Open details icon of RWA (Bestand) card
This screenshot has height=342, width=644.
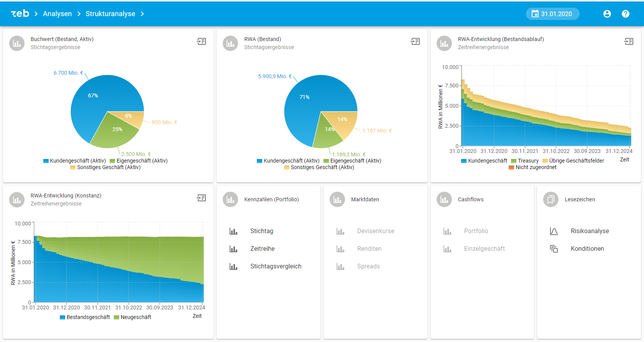click(415, 41)
